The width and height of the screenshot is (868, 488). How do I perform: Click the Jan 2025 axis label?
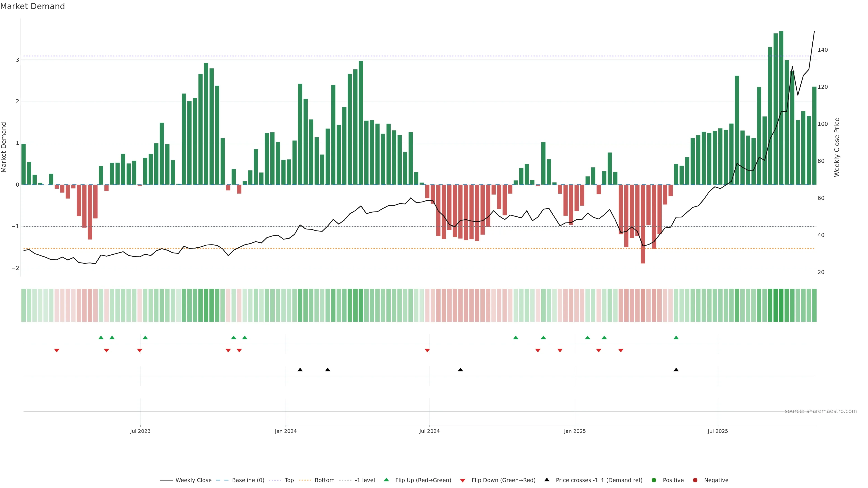(575, 431)
